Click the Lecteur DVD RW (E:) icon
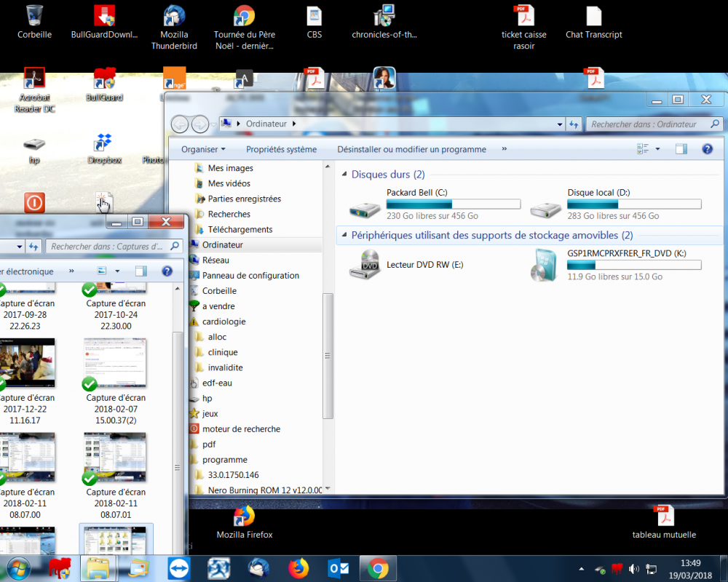728x582 pixels. coord(364,266)
